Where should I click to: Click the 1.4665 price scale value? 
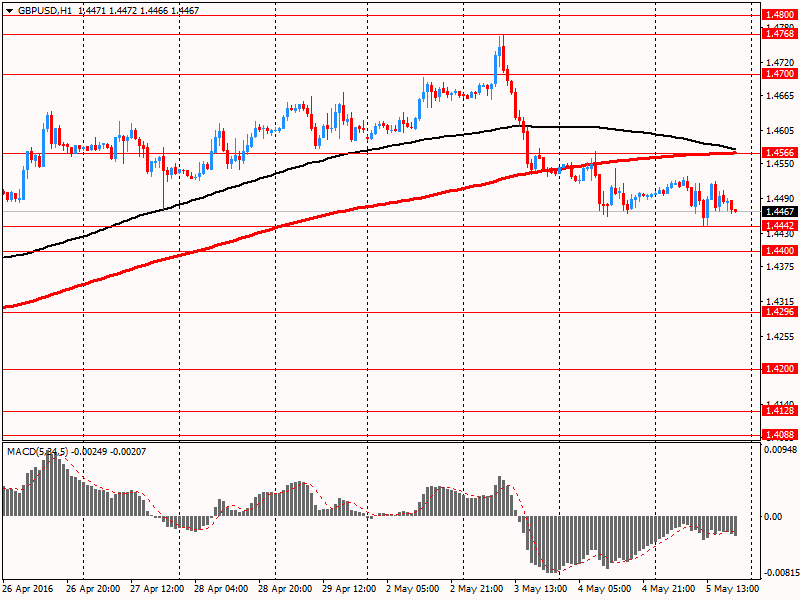coord(781,96)
